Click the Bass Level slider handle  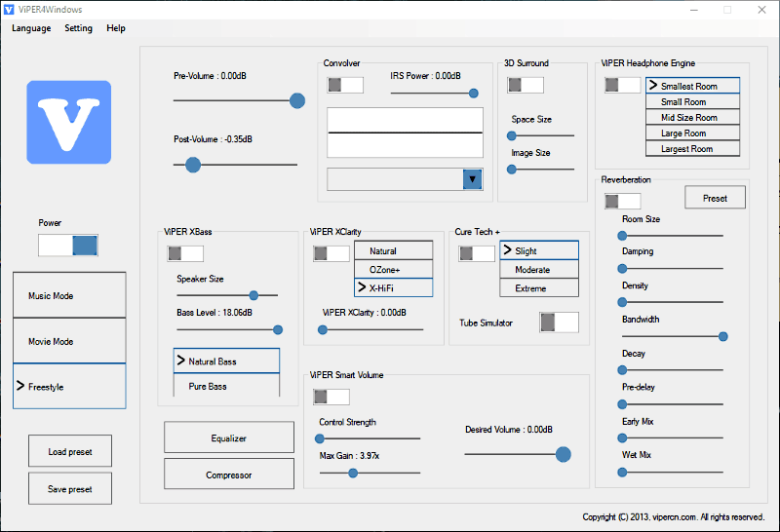[278, 329]
